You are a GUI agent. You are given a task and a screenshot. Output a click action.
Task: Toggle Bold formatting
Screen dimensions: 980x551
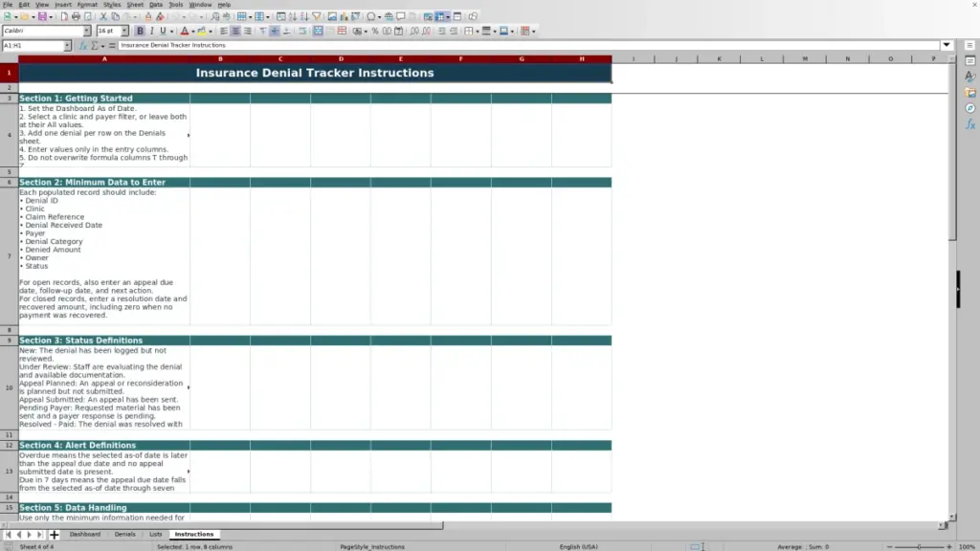coord(140,31)
